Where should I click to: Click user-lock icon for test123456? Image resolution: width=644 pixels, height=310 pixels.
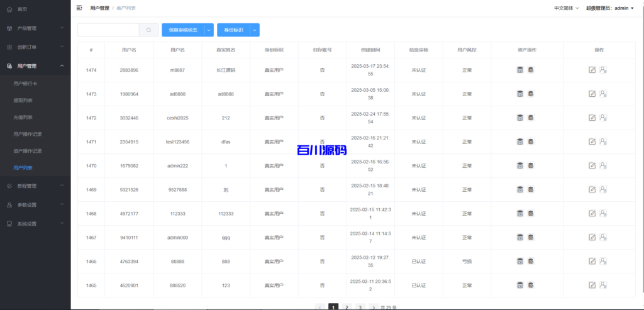[603, 141]
